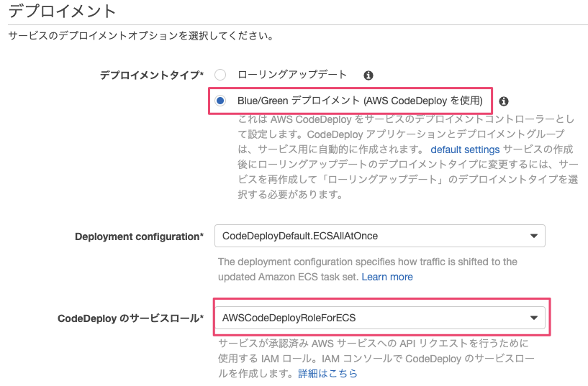Click info icon beside ローリングアップデート

tap(368, 75)
